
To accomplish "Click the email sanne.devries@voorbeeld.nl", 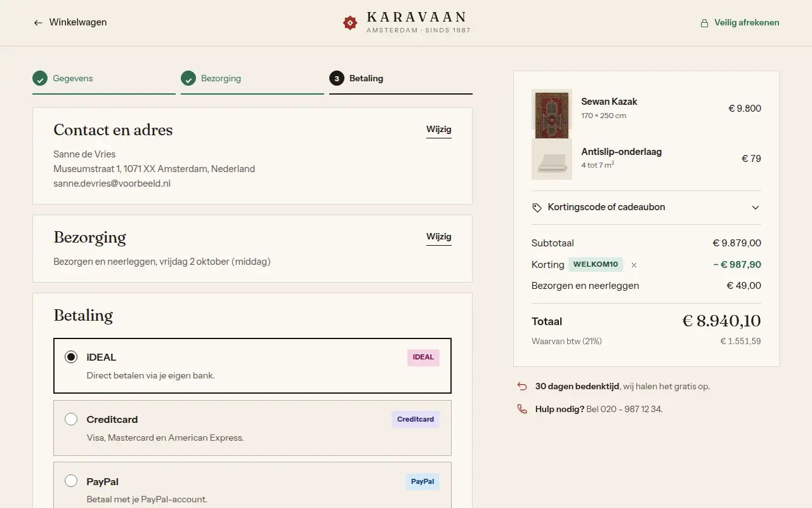I will (x=112, y=184).
